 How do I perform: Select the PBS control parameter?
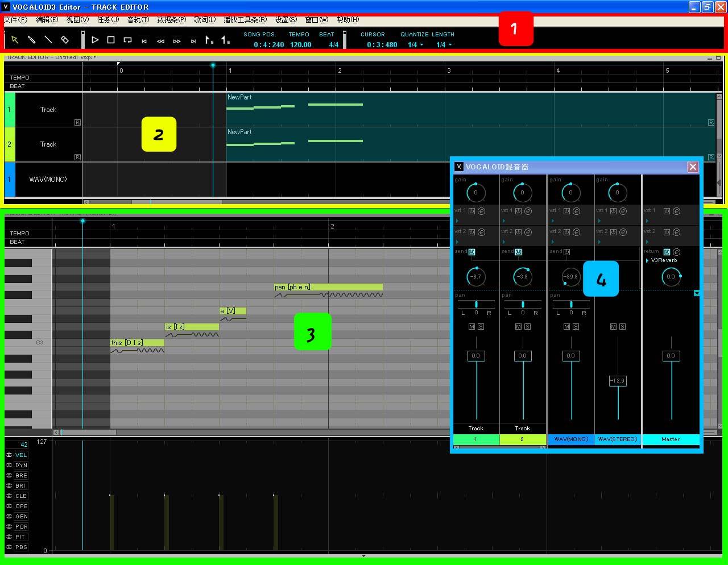21,547
